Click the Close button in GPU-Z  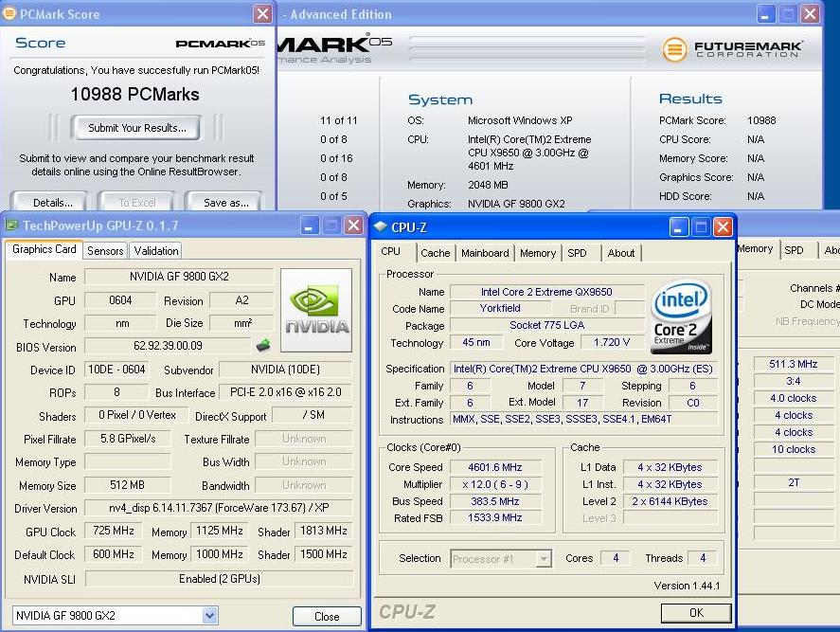(327, 617)
